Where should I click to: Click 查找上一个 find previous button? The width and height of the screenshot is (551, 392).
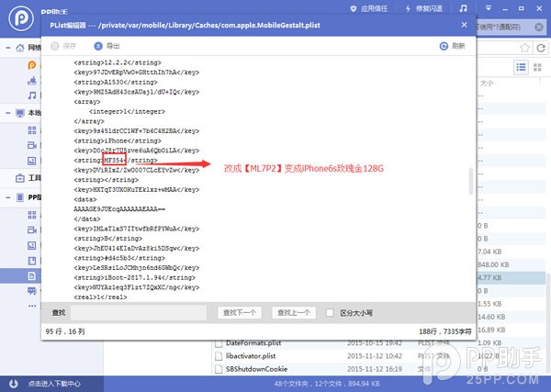pyautogui.click(x=294, y=313)
